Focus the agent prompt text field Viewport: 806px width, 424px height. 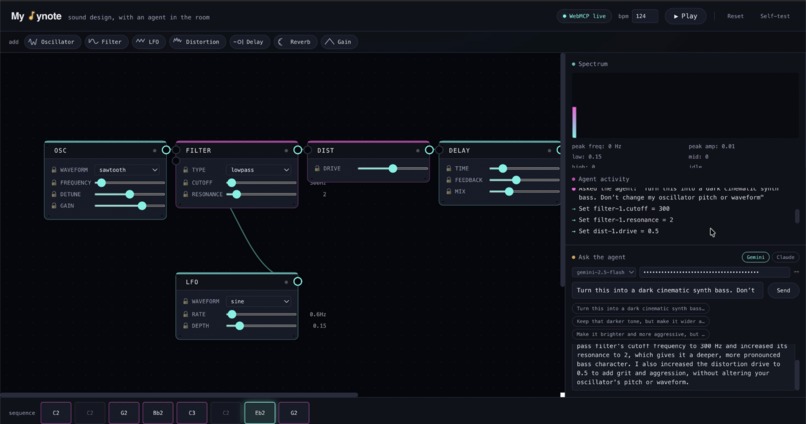click(667, 290)
